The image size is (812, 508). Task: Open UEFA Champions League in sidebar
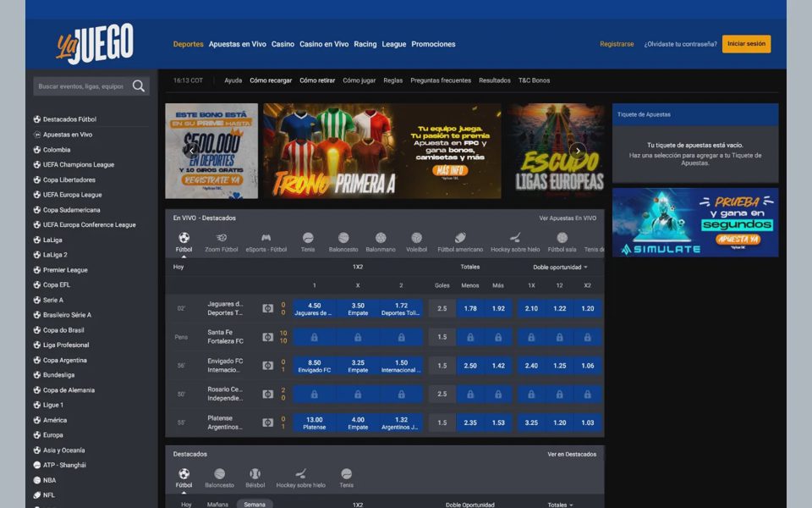(79, 165)
